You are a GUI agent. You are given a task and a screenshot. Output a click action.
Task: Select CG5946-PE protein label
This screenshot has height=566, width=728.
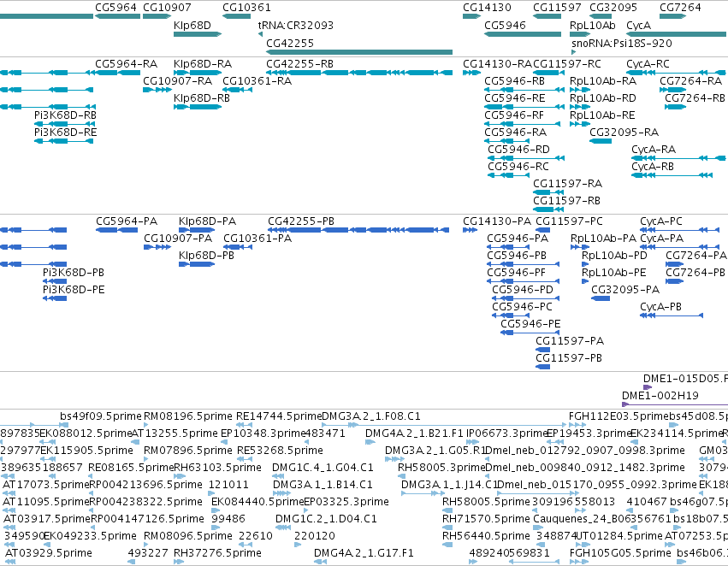[x=530, y=323]
